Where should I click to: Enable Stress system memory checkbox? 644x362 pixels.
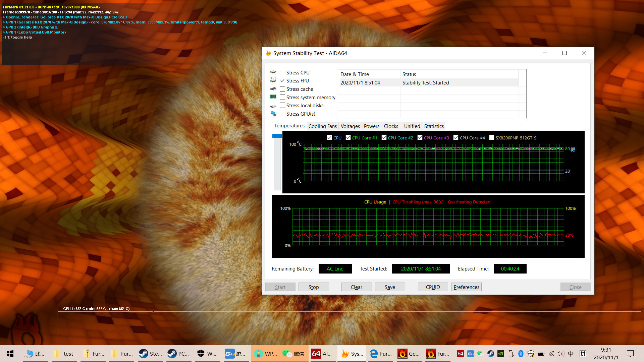pos(282,97)
